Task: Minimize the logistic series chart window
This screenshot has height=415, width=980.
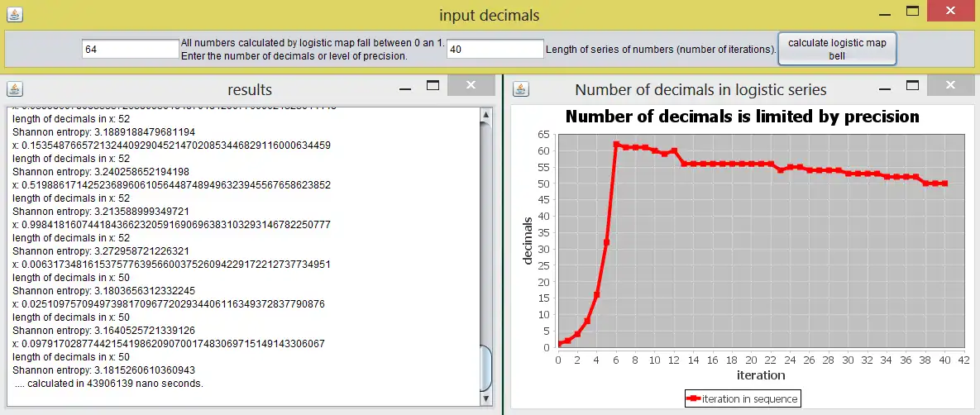Action: [884, 88]
